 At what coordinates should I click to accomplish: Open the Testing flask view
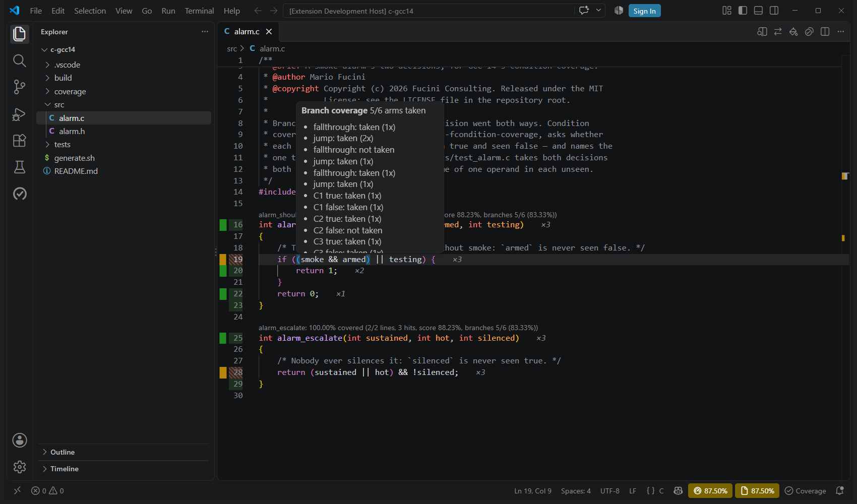19,167
